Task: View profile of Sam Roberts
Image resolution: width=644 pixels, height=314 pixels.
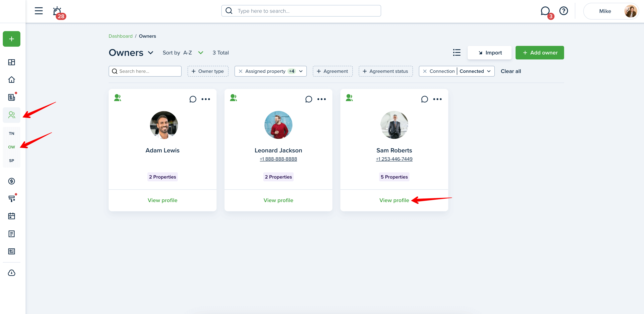Action: pos(394,200)
